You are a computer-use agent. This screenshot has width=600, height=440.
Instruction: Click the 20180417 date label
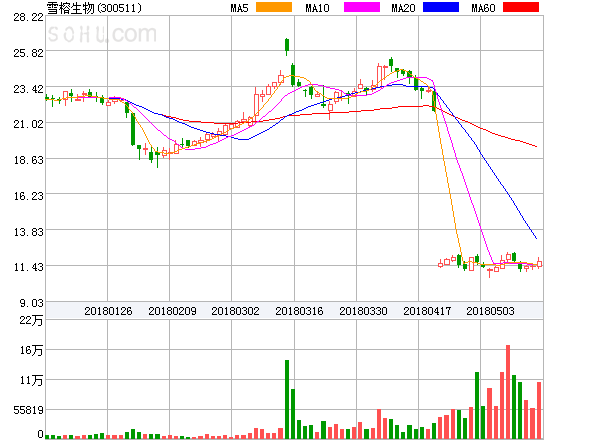click(x=427, y=311)
